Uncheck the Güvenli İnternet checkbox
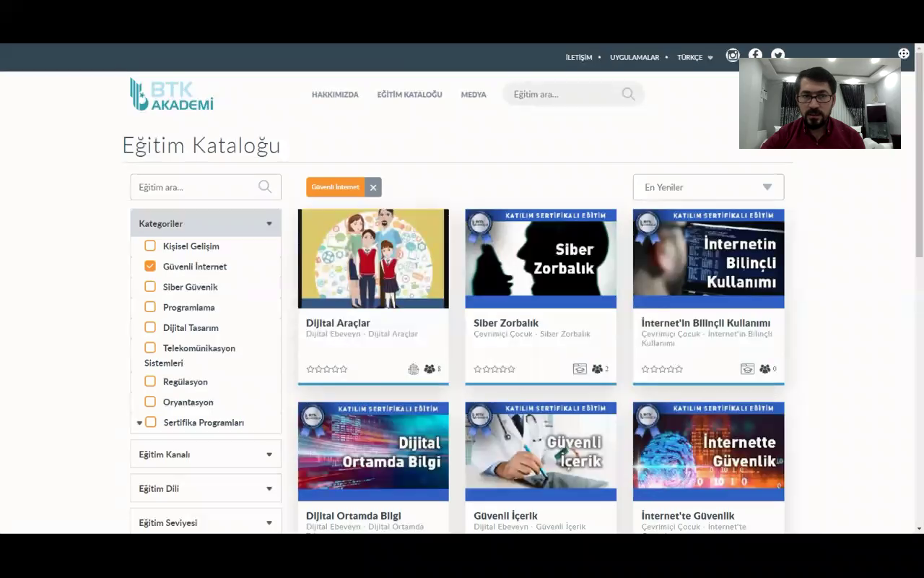This screenshot has width=924, height=578. (150, 266)
